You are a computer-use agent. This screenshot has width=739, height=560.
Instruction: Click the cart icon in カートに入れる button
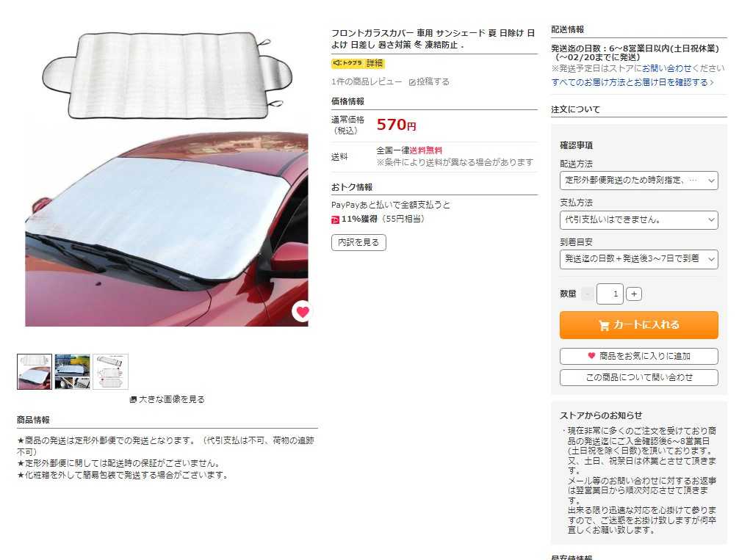pos(604,325)
